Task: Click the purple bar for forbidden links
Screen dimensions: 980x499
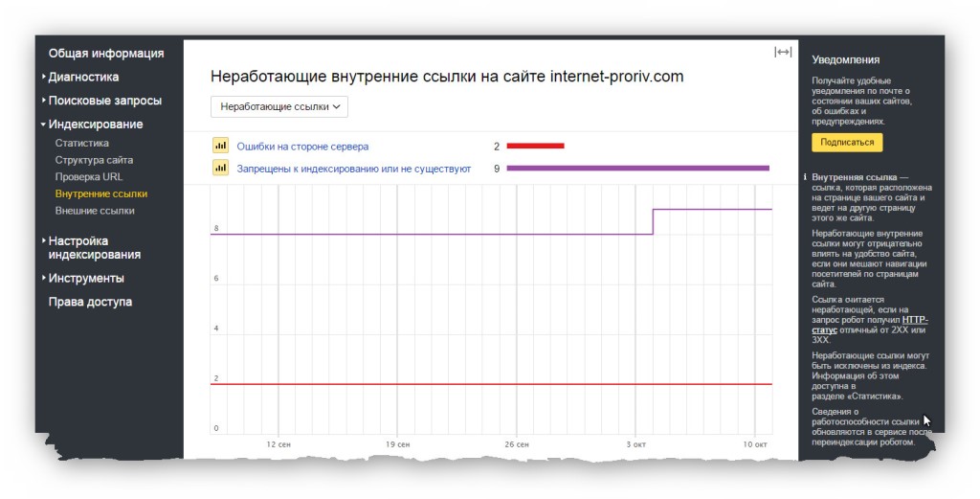Action: pos(637,169)
